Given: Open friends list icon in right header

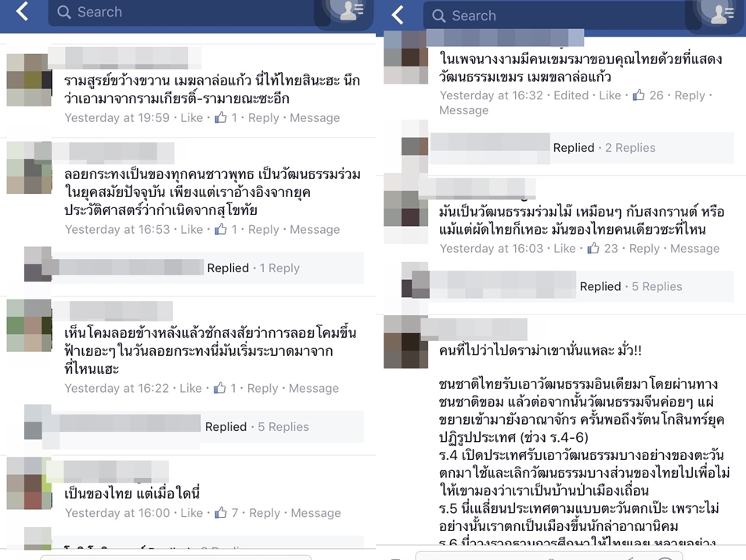Looking at the screenshot, I should [x=722, y=14].
